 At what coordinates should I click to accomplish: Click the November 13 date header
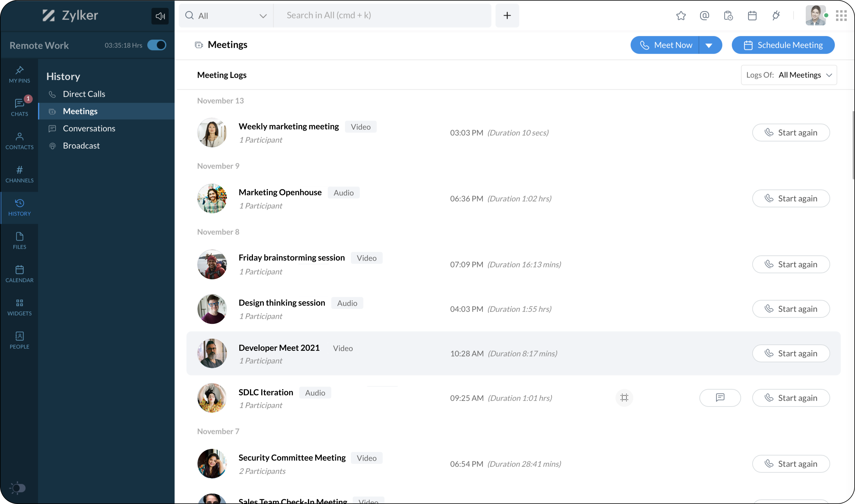point(221,101)
